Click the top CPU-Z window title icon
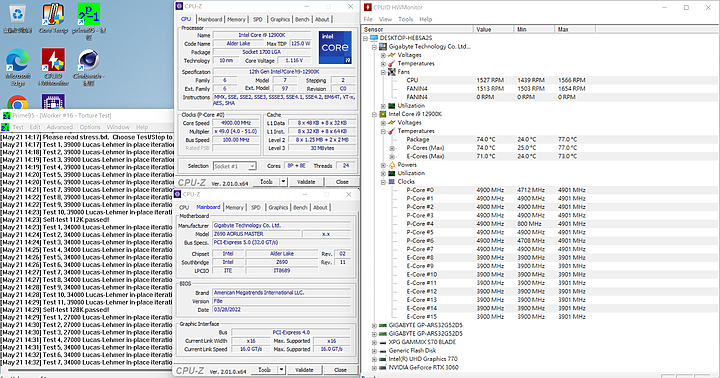Screen dimensions: 720x378 [180, 6]
